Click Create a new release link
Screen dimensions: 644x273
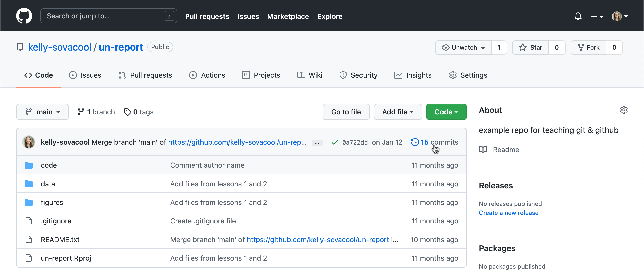click(x=509, y=213)
